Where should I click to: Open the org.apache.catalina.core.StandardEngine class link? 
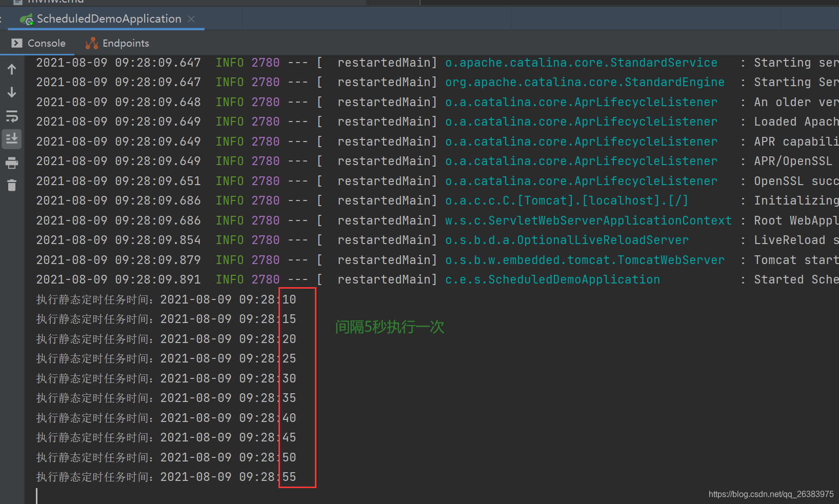click(x=585, y=82)
